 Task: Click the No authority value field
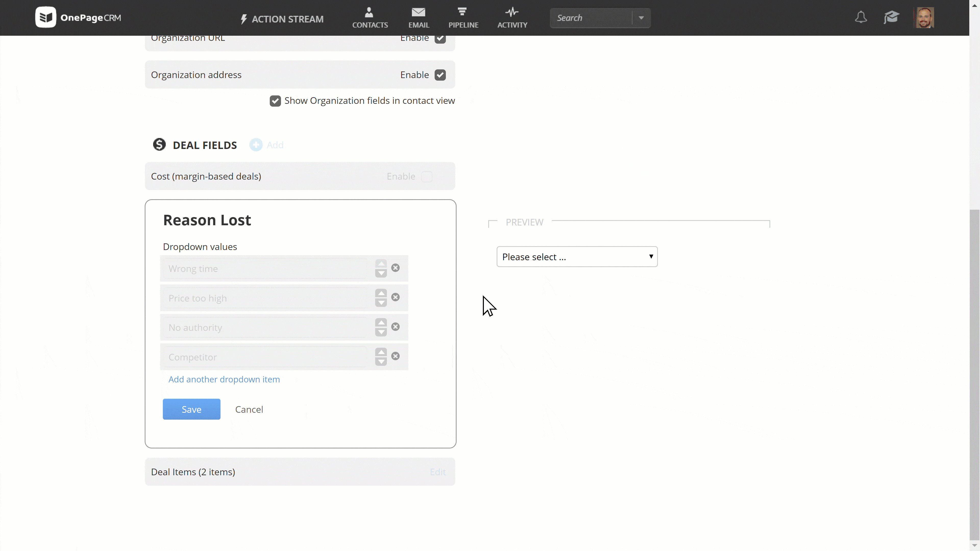[x=265, y=327]
